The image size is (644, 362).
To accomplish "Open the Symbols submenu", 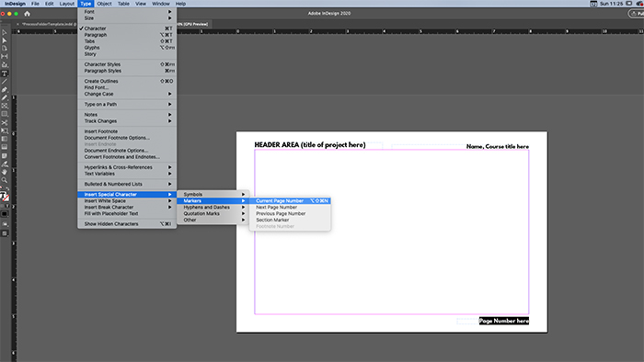I will tap(213, 195).
